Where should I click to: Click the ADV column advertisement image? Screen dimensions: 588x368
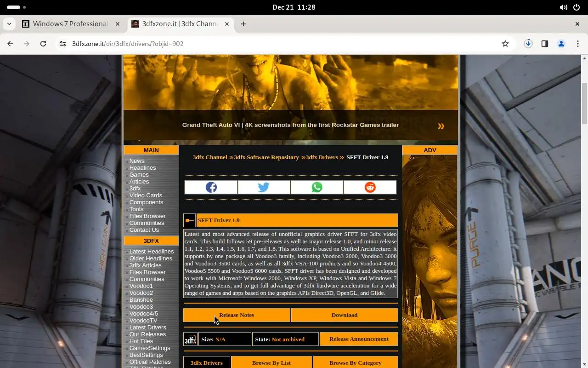(430, 261)
